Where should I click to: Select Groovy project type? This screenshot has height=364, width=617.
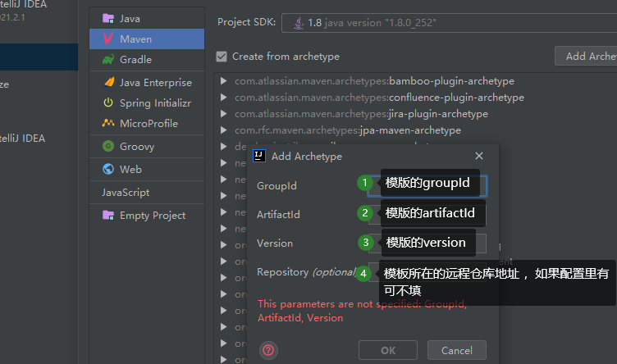point(147,146)
